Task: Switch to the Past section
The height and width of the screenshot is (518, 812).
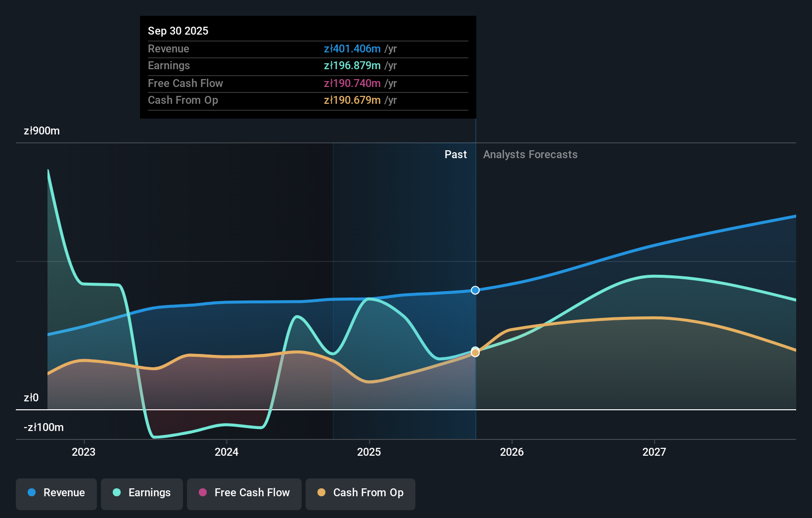Action: pyautogui.click(x=455, y=154)
